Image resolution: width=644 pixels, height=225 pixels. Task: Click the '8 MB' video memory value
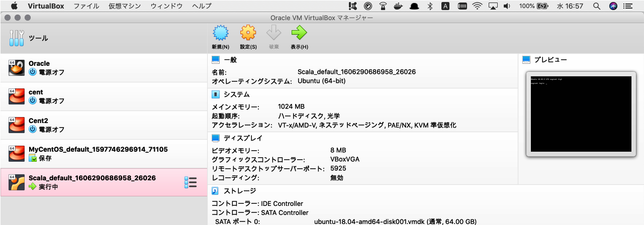(x=338, y=150)
